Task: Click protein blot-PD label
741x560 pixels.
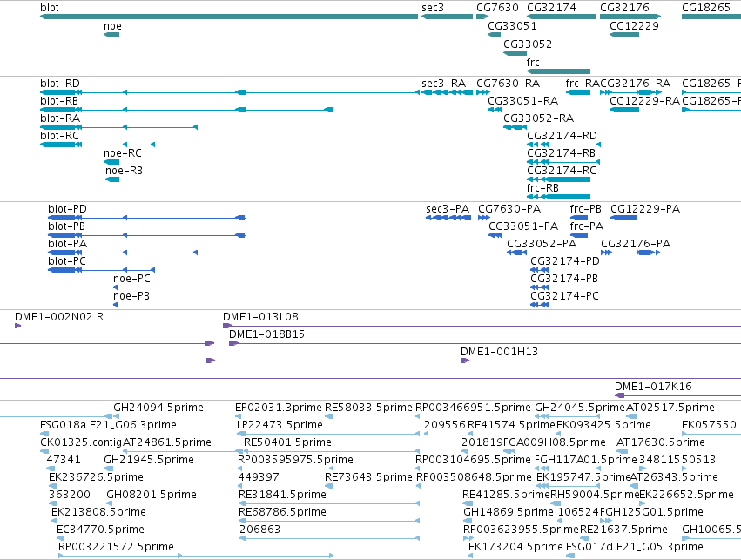Action: (x=67, y=209)
